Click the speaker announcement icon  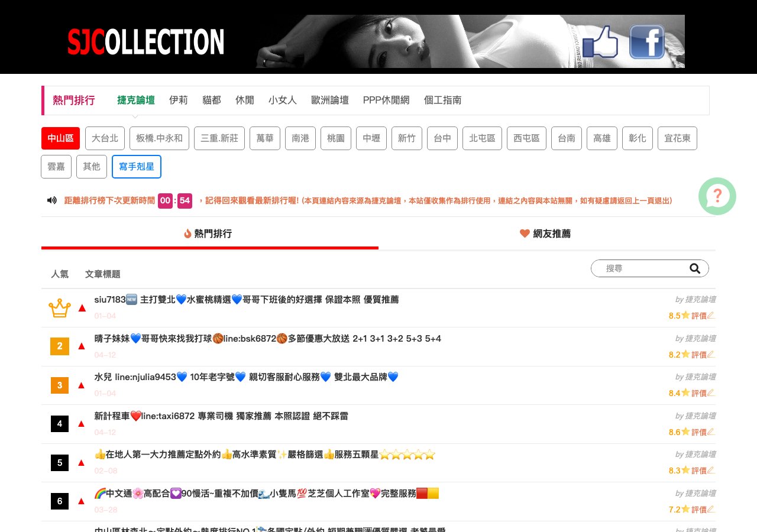[52, 200]
